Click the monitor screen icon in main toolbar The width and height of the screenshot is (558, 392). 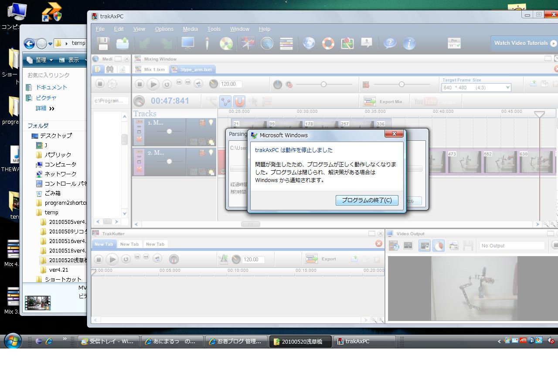pos(188,43)
